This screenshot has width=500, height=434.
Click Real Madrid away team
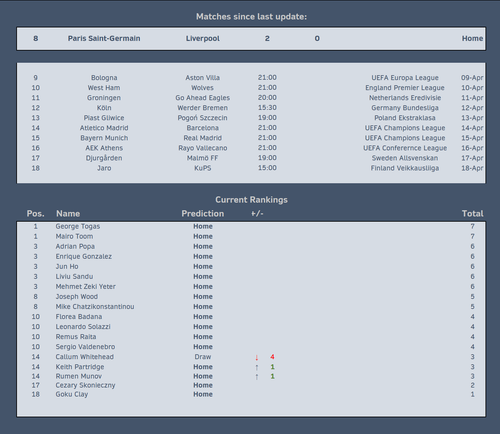coord(203,138)
